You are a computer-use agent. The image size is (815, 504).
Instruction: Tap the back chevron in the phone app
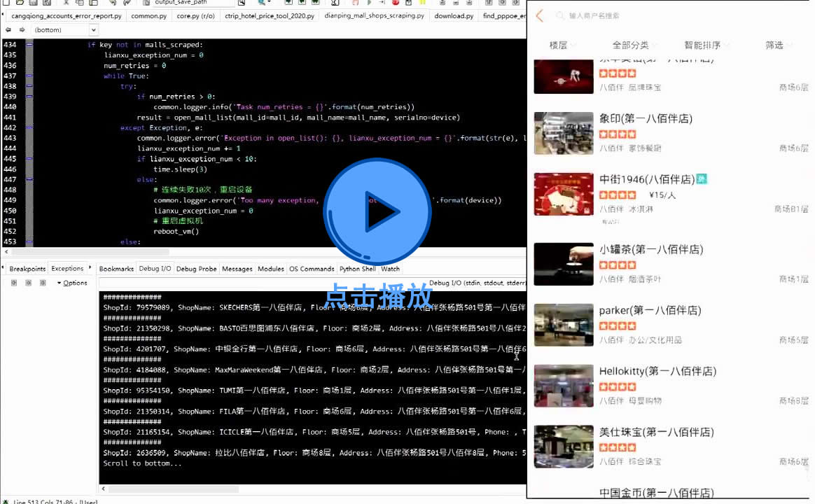[x=540, y=15]
